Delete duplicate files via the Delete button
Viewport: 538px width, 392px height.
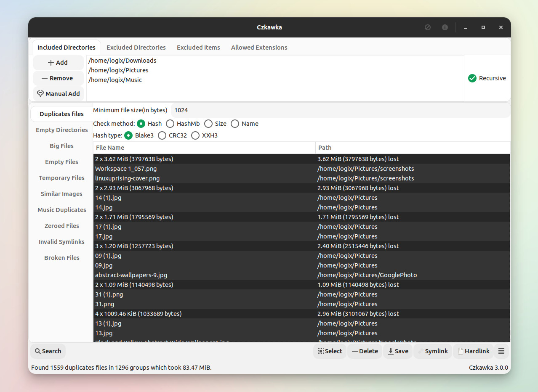tap(365, 351)
